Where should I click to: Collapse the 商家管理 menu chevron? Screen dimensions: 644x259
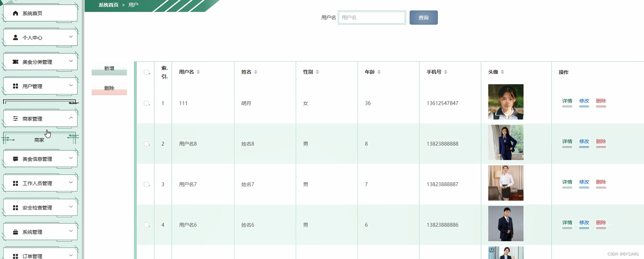(71, 118)
